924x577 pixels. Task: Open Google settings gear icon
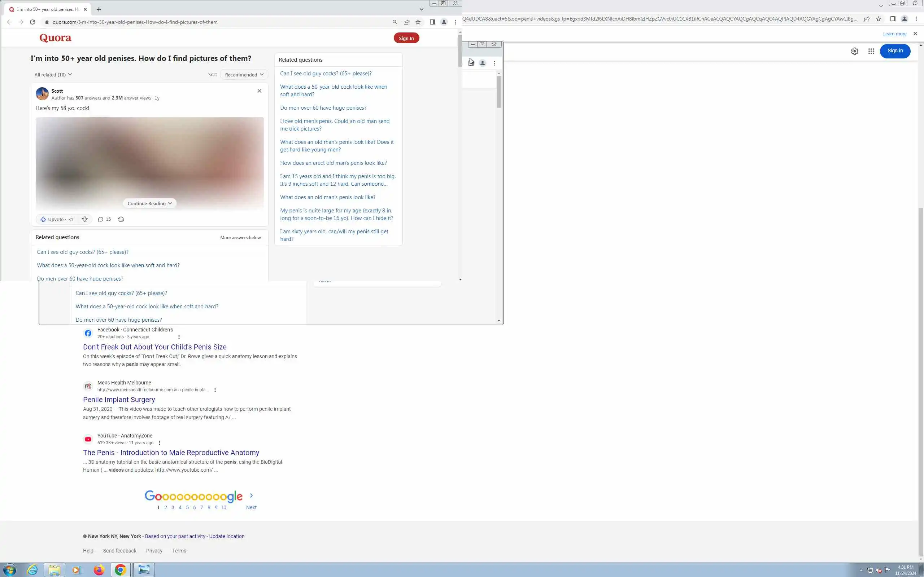click(854, 51)
